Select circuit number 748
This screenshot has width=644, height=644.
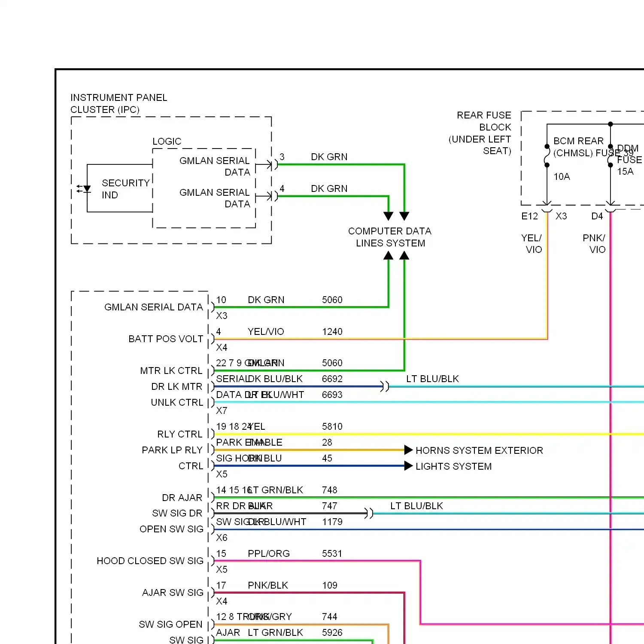click(330, 490)
